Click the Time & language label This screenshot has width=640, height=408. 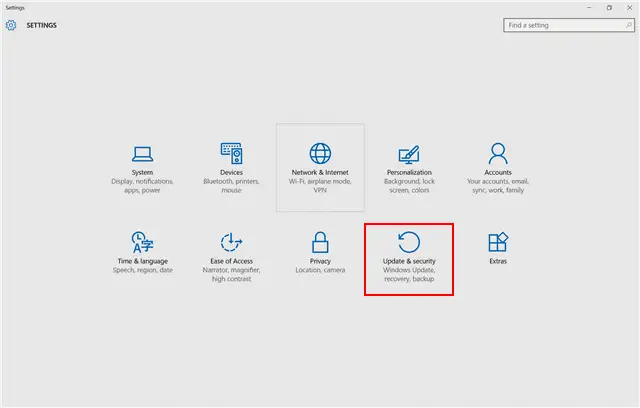point(142,261)
